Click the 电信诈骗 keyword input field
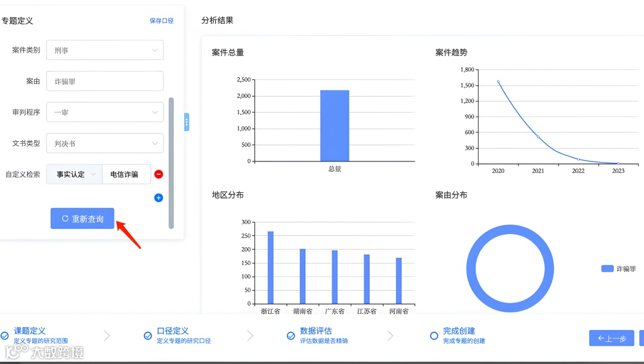The width and height of the screenshot is (644, 364). pos(126,175)
